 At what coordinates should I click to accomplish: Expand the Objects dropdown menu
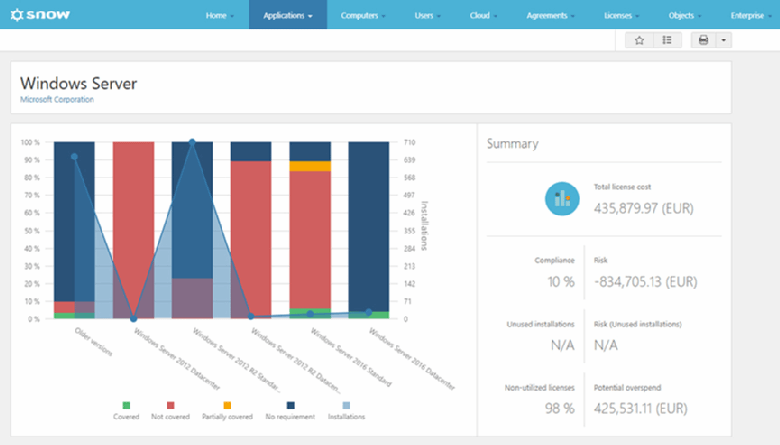684,15
